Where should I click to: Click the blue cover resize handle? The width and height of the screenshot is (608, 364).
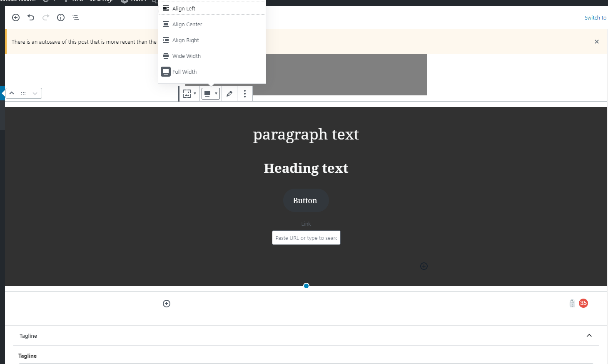point(306,286)
